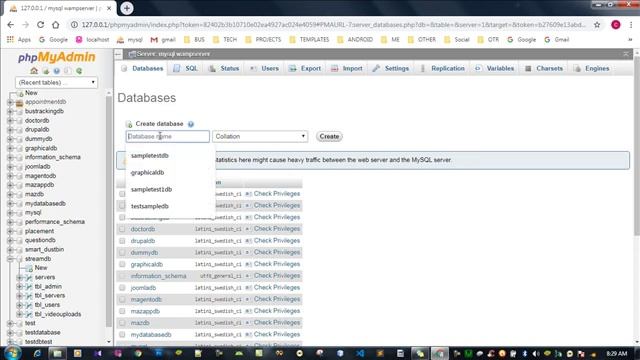640x360 pixels.
Task: Bookmark this page with the star icon
Action: [597, 25]
